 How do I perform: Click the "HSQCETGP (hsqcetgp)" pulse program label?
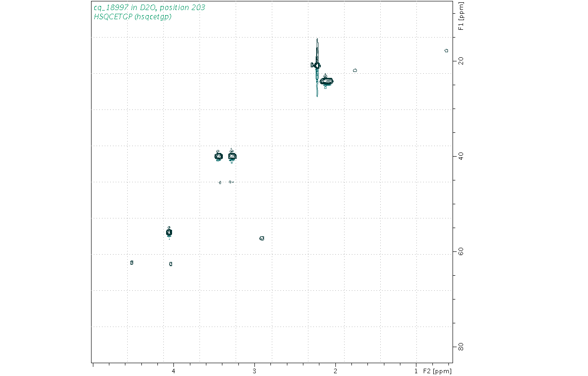click(133, 17)
